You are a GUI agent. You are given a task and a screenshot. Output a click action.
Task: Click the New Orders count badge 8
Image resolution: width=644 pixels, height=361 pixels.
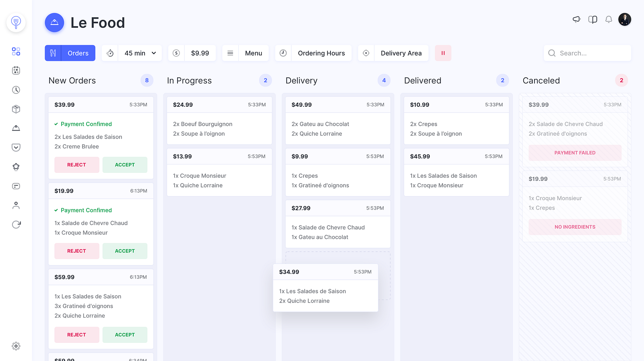coord(147,81)
